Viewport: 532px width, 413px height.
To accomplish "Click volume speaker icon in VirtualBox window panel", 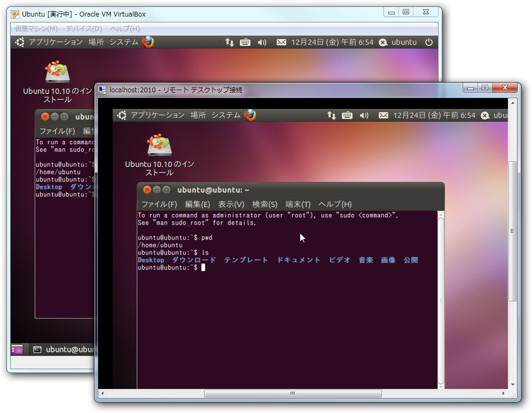I will [x=262, y=42].
